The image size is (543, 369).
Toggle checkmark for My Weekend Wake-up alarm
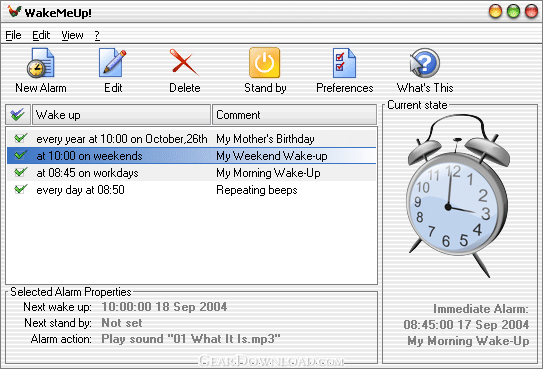tap(20, 155)
